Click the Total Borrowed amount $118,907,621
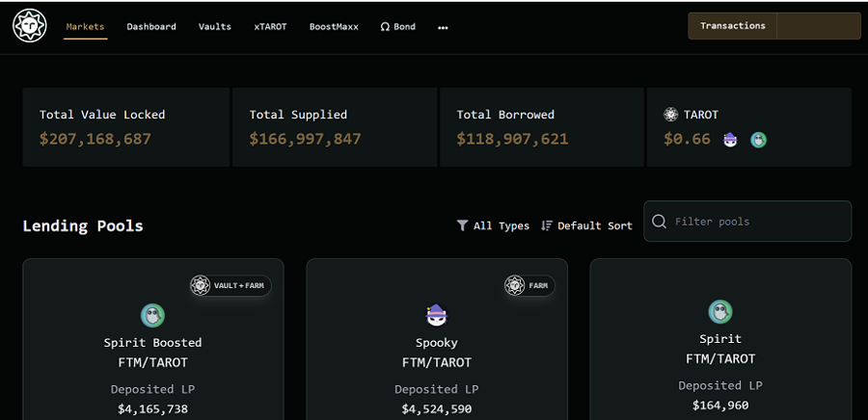Screen dimensions: 868x420 [x=513, y=139]
